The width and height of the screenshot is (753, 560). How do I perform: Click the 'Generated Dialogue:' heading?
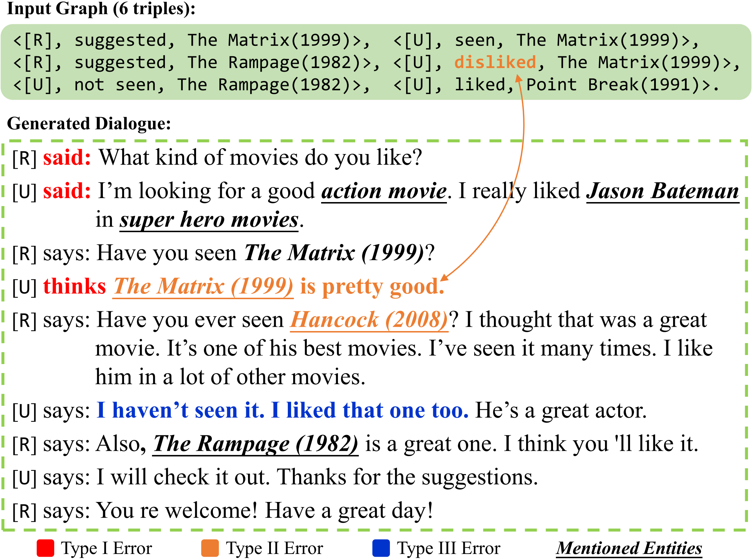pyautogui.click(x=89, y=124)
